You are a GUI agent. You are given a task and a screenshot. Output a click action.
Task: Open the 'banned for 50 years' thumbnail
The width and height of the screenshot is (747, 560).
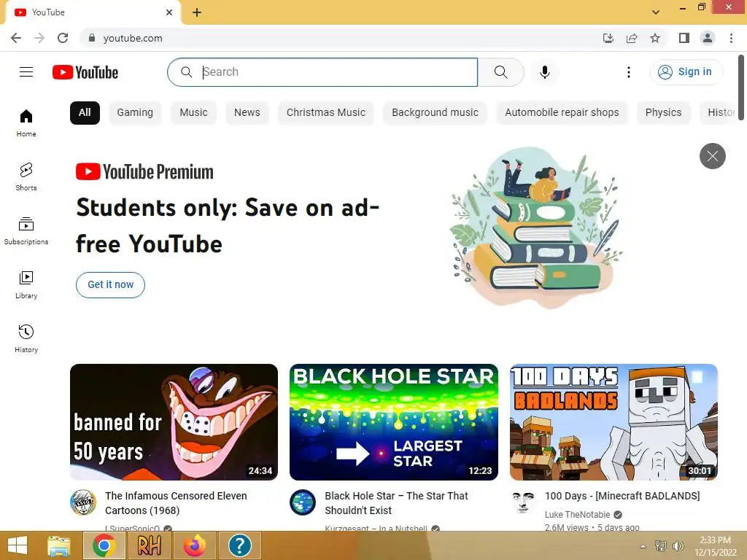(174, 422)
